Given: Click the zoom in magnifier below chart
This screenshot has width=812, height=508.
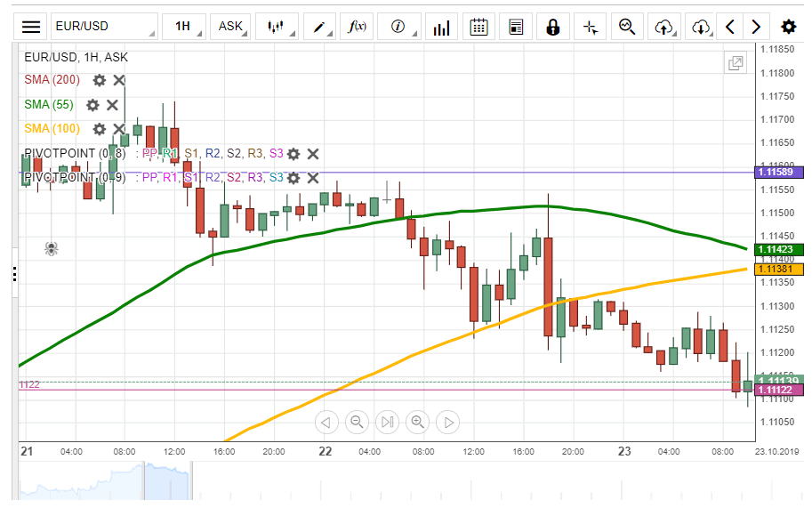Looking at the screenshot, I should [x=417, y=422].
